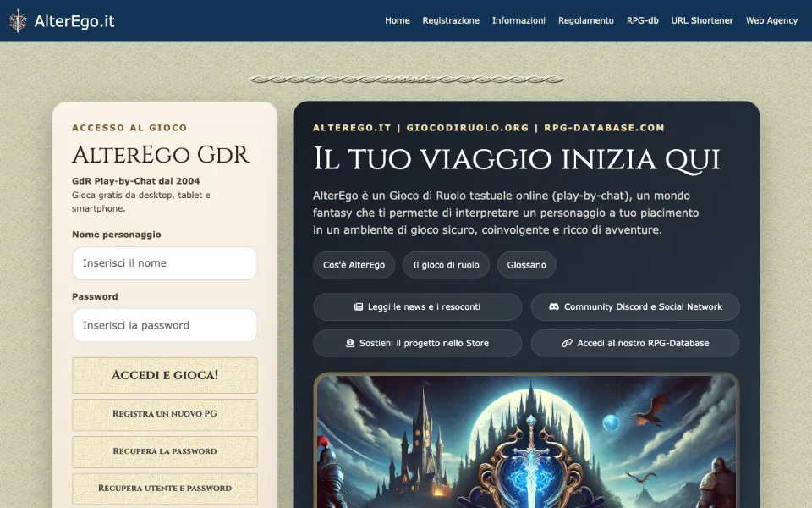
Task: Open Community Discord e Social Network
Action: [x=635, y=306]
